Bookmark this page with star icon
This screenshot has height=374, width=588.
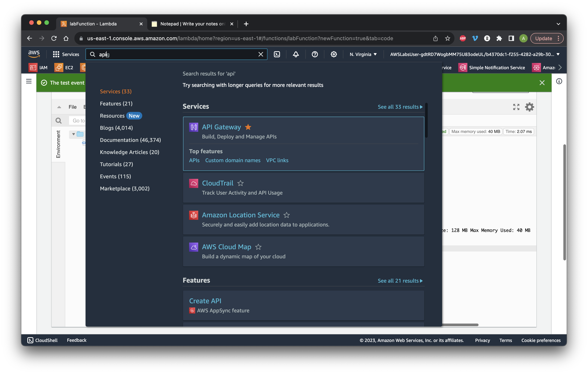447,38
